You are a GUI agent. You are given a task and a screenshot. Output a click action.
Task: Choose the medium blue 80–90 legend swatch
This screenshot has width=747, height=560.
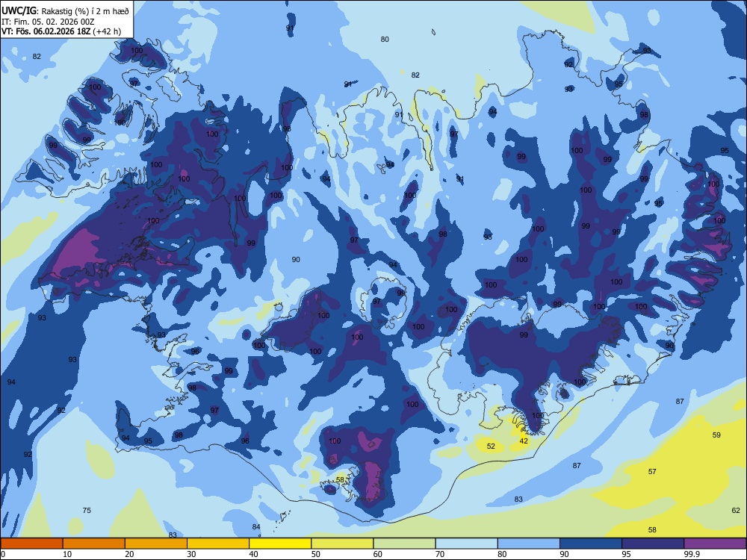(x=529, y=544)
